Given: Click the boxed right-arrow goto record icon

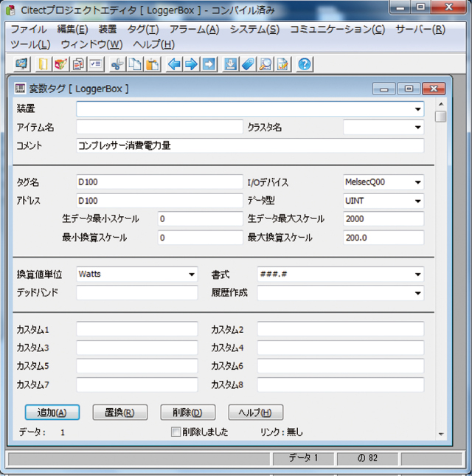Looking at the screenshot, I should coord(209,64).
